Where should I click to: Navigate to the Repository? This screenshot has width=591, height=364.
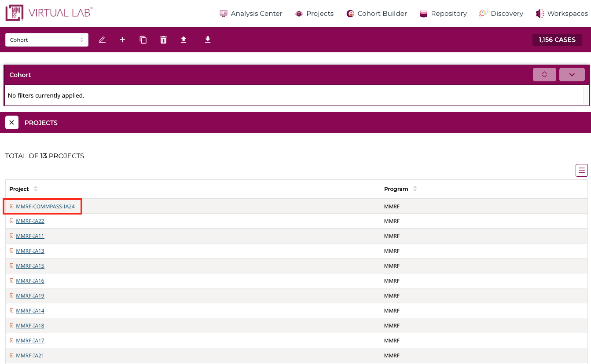pyautogui.click(x=443, y=14)
